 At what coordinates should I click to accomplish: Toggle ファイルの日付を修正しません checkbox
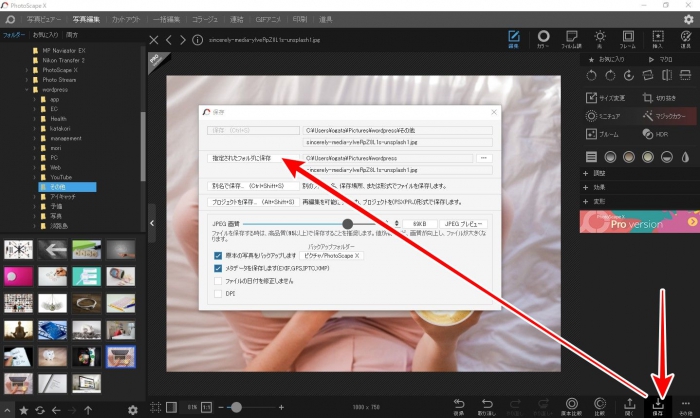[218, 281]
